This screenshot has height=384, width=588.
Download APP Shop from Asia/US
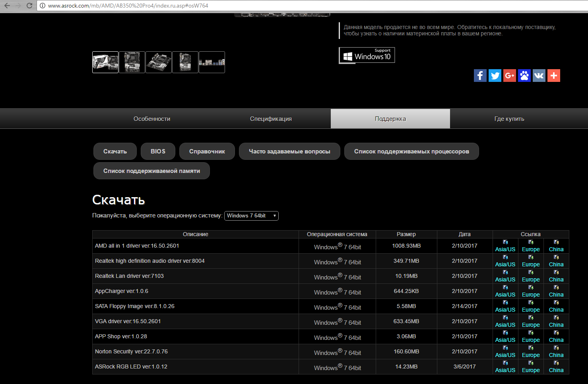[x=505, y=336]
